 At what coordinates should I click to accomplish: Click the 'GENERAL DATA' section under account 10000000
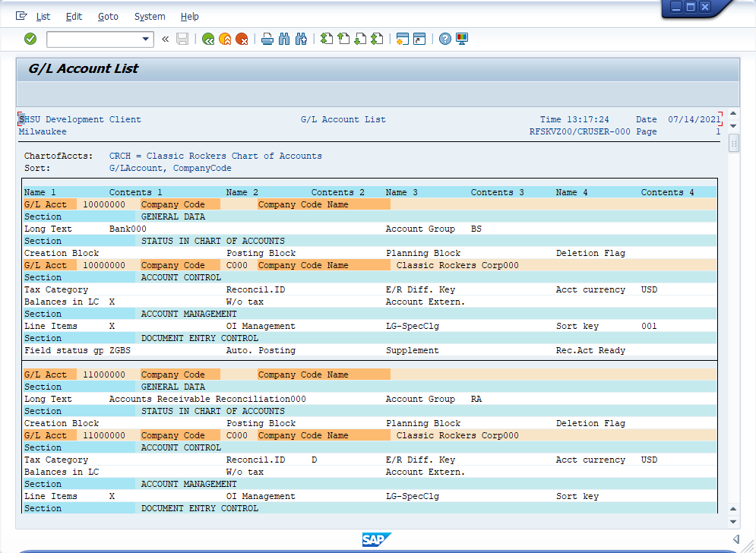pos(173,217)
